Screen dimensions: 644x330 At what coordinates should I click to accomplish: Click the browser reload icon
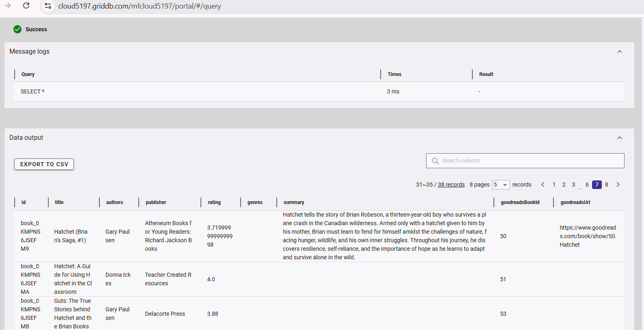26,6
